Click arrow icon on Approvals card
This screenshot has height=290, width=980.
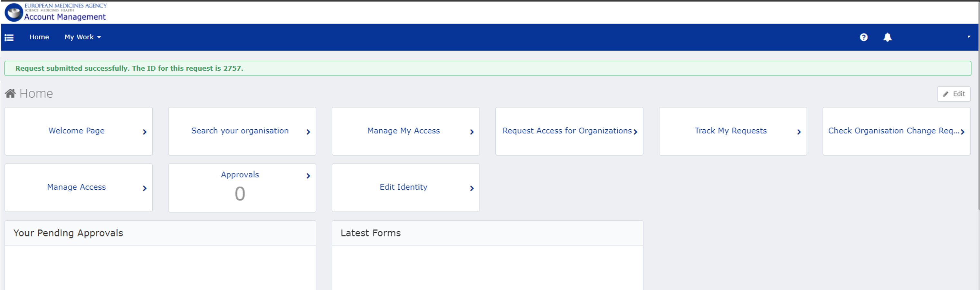coord(308,176)
